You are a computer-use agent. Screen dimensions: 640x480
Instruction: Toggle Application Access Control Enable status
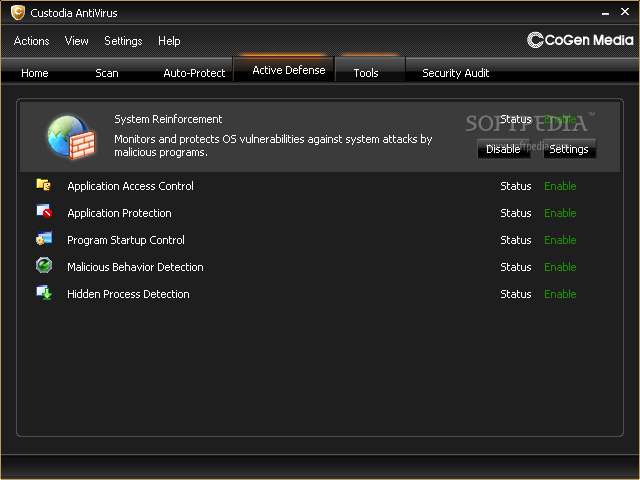(560, 186)
